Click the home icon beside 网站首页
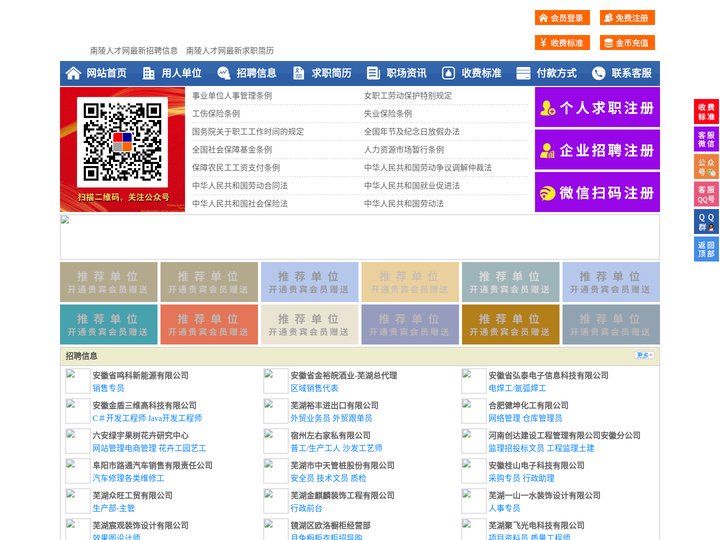This screenshot has height=540, width=720. [x=73, y=73]
